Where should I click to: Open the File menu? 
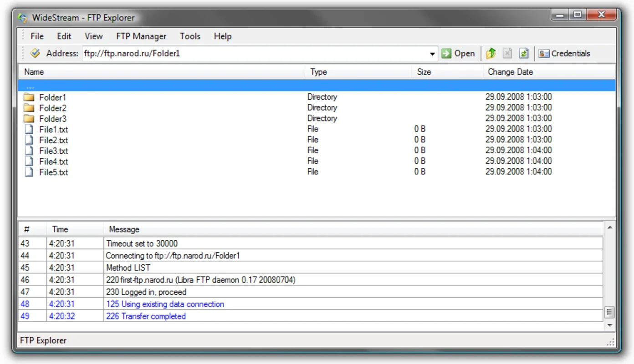(37, 36)
